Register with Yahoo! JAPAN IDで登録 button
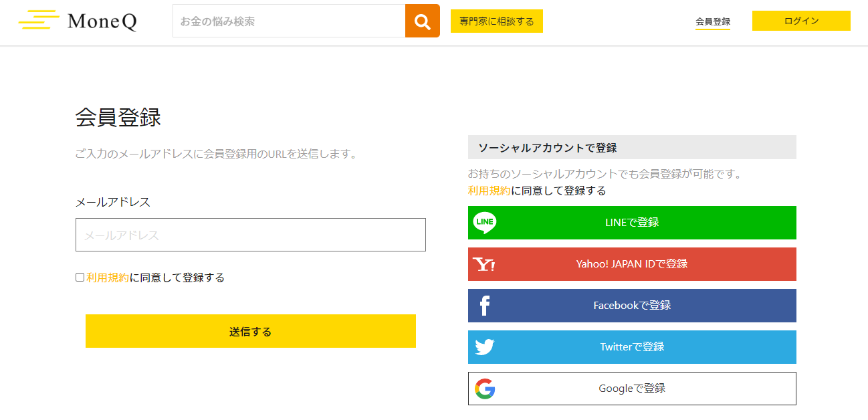This screenshot has height=420, width=868. coord(632,264)
